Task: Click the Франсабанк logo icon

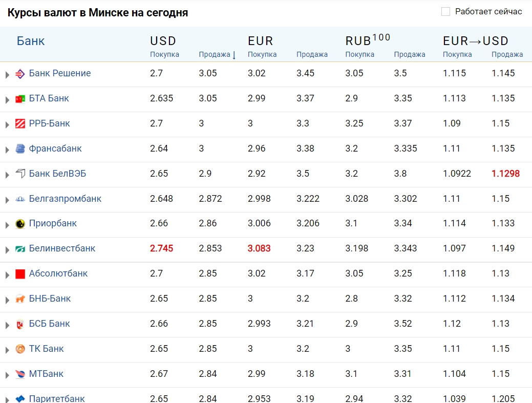Action: 20,149
